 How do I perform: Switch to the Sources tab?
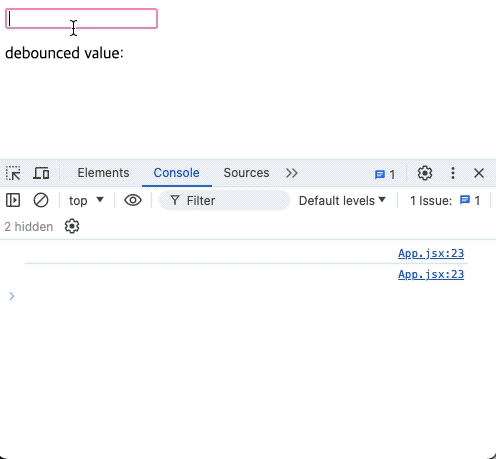pos(246,173)
